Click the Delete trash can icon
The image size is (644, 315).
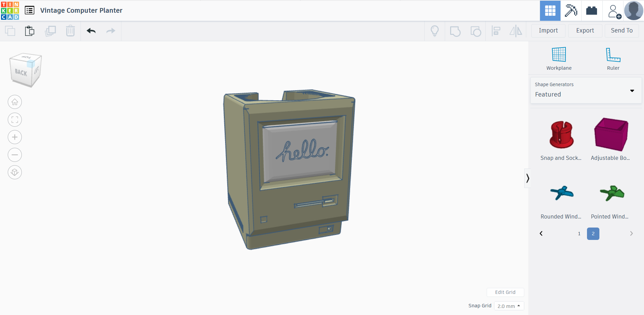click(x=70, y=31)
